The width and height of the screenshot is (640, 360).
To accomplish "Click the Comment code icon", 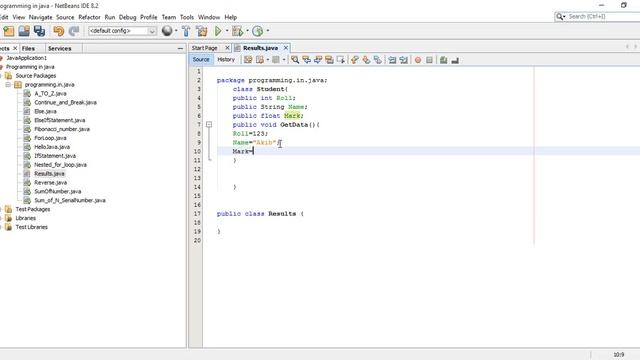I will click(443, 60).
